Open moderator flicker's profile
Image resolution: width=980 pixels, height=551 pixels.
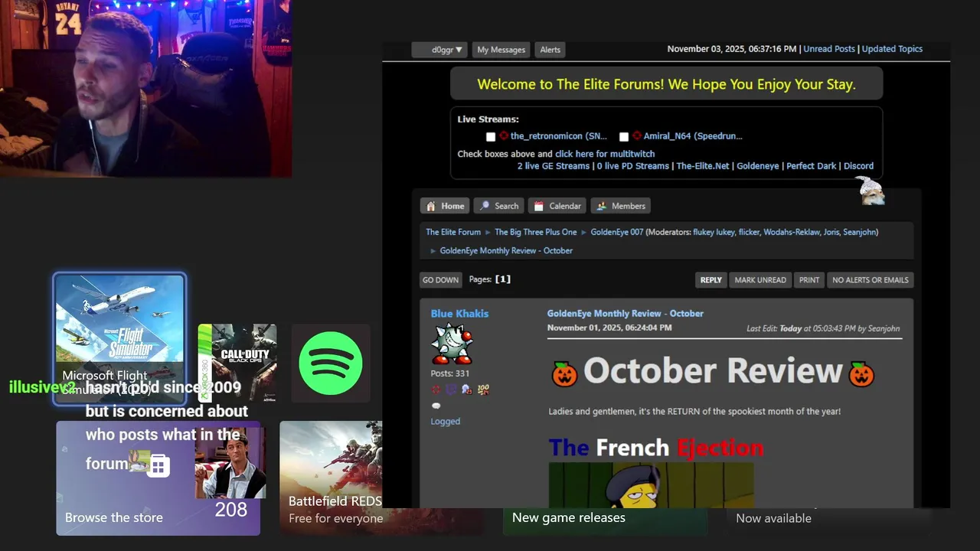[749, 232]
